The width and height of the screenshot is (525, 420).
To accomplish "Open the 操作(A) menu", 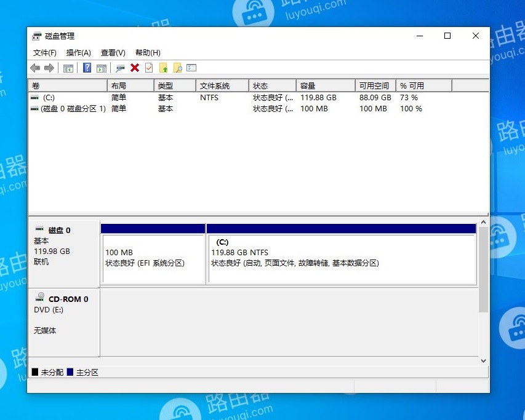I will coord(78,53).
